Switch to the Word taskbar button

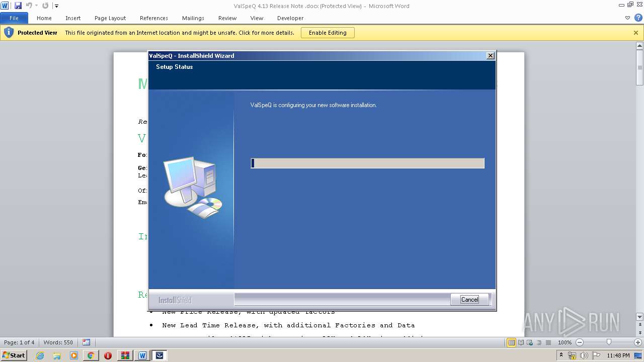142,355
